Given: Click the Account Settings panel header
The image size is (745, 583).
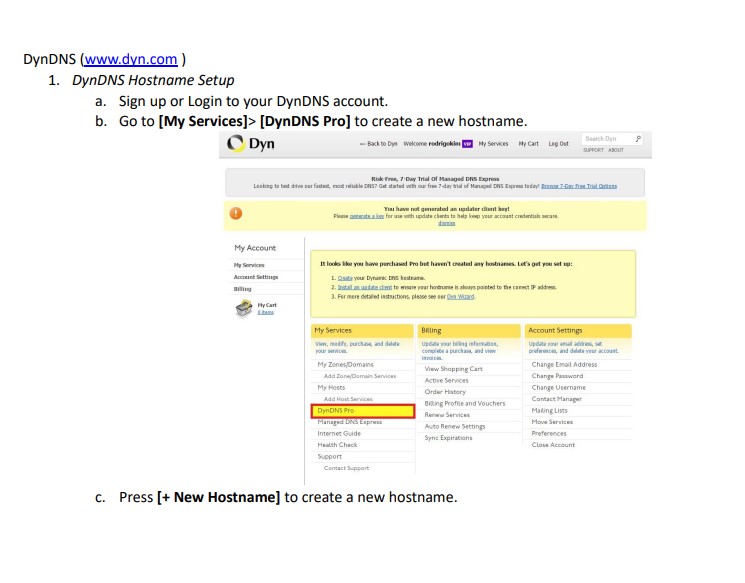Looking at the screenshot, I should click(578, 330).
